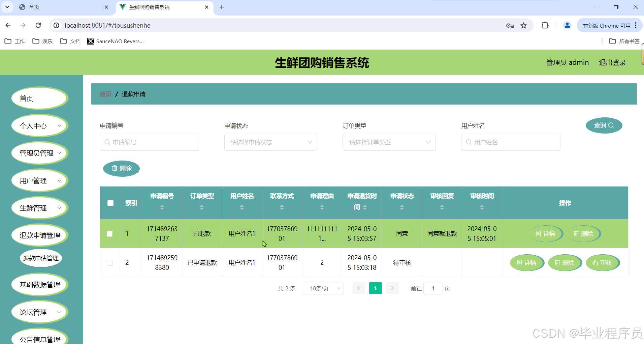
Task: Sort the table by 申请编号 column arrows
Action: pyautogui.click(x=162, y=207)
